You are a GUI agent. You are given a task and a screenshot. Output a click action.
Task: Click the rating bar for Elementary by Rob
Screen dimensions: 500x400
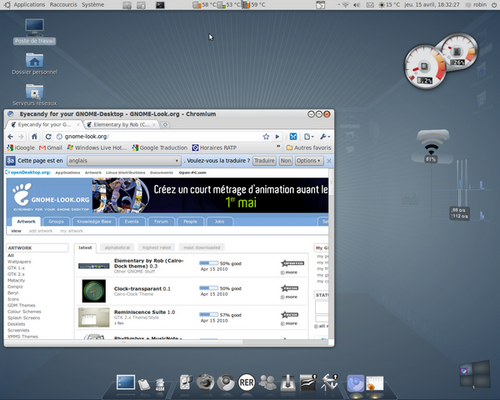209,263
